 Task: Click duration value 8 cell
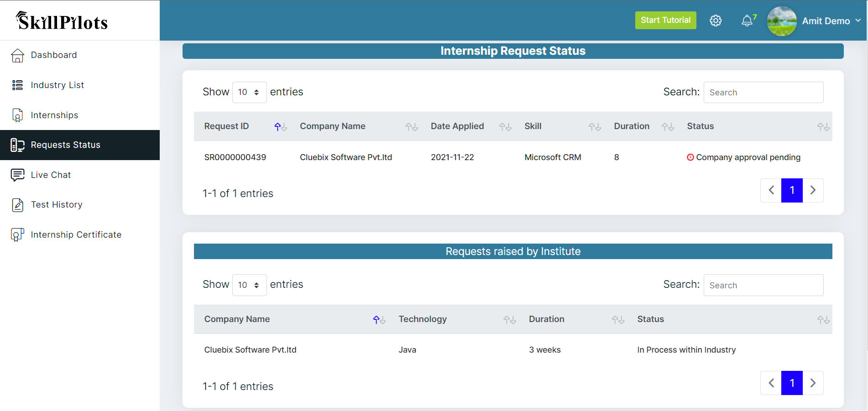pos(617,157)
